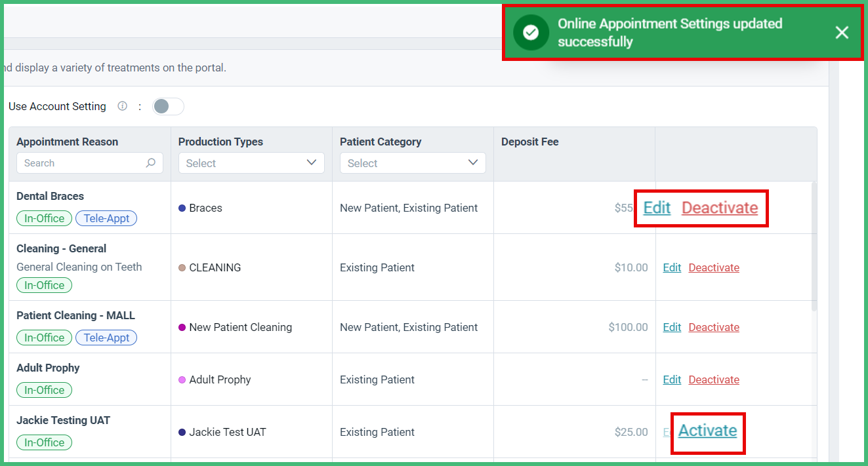868x466 pixels.
Task: Click the success checkmark in the notification banner
Action: pyautogui.click(x=531, y=31)
